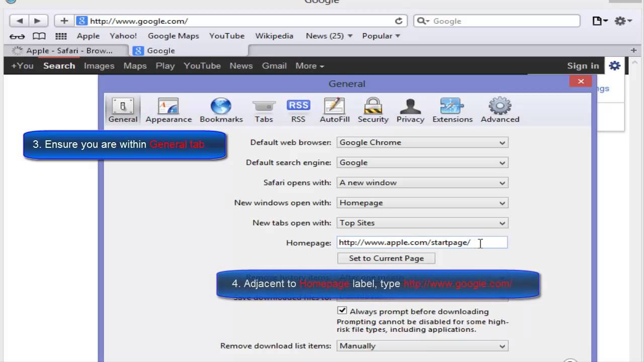
Task: Open Advanced preferences pane
Action: [500, 110]
